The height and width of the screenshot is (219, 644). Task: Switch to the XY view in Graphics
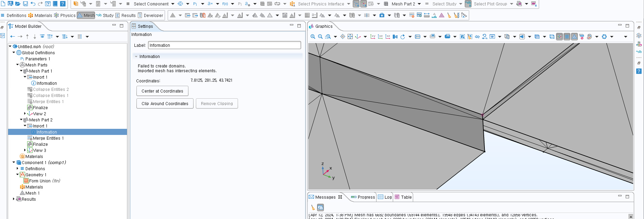[x=373, y=37]
